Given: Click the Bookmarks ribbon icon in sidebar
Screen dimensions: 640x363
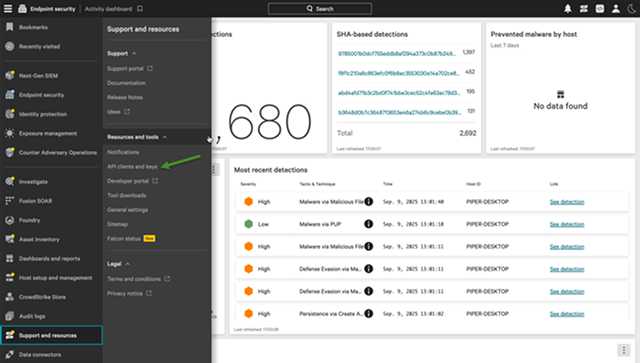Looking at the screenshot, I should coord(9,27).
